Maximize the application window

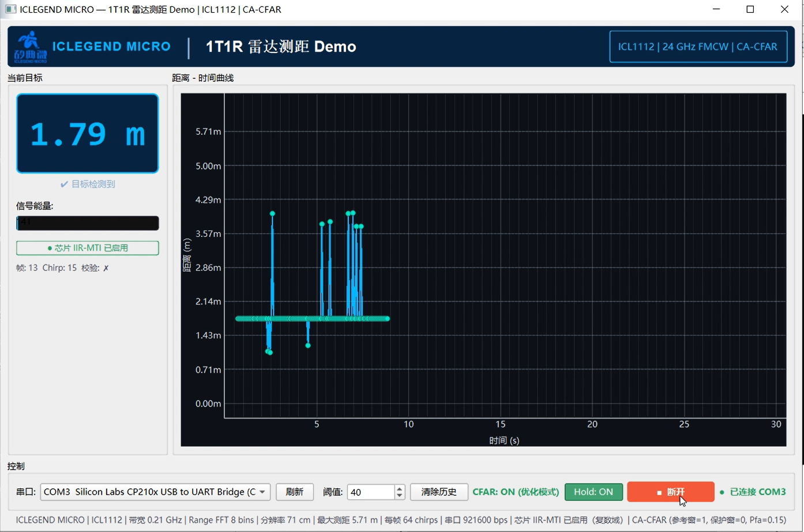click(750, 9)
